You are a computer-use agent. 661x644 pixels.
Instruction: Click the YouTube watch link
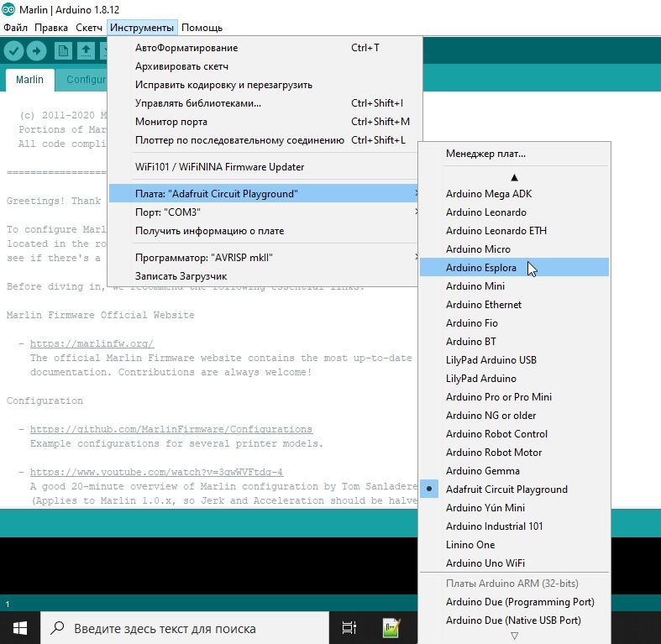(x=156, y=472)
